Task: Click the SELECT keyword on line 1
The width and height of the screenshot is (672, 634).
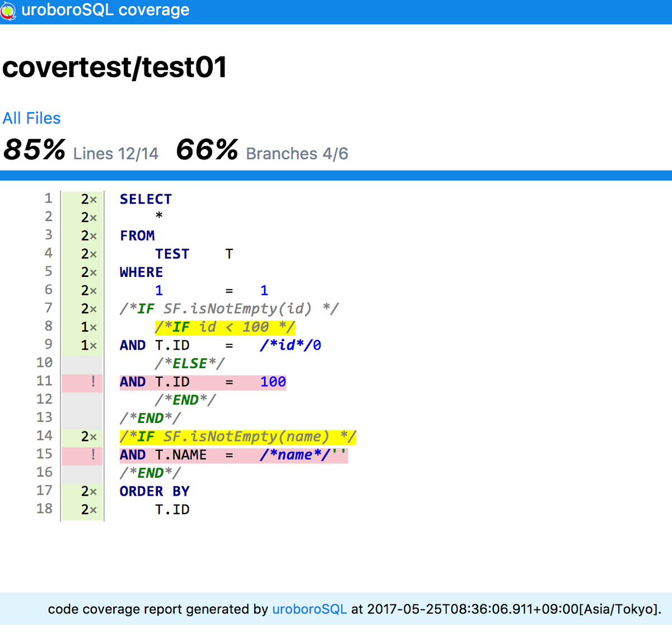Action: click(x=146, y=199)
